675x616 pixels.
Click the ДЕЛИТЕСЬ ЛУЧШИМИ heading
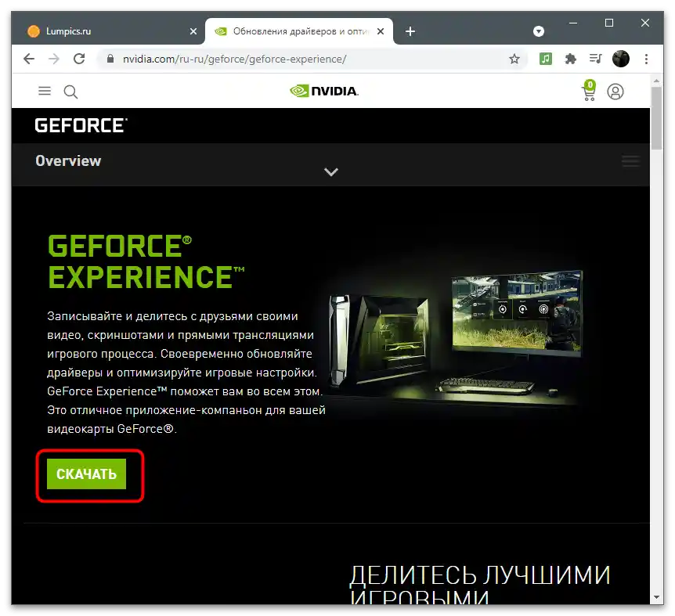tap(480, 575)
